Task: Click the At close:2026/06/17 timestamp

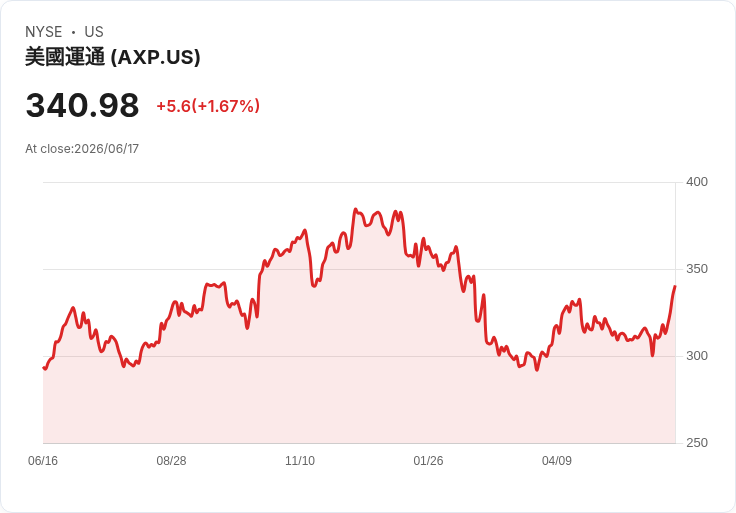Action: click(82, 149)
